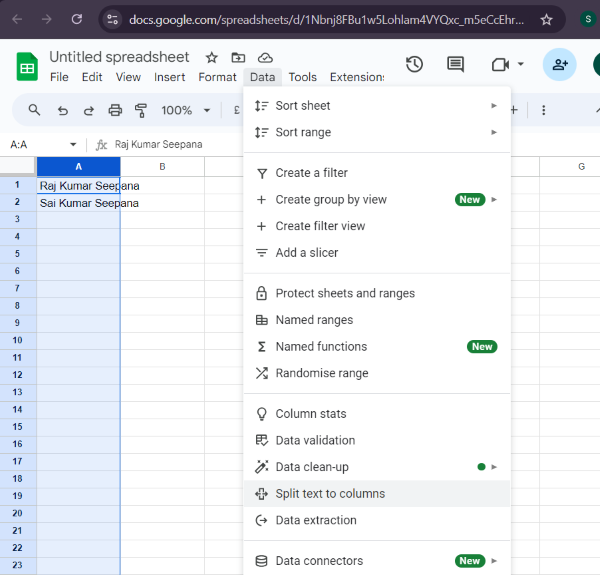
Task: Choose Randomise range
Action: [377, 373]
